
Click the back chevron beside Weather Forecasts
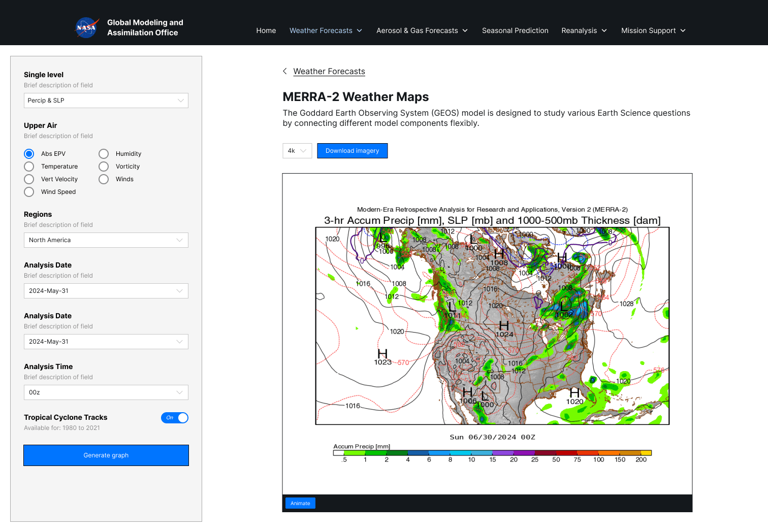click(285, 71)
